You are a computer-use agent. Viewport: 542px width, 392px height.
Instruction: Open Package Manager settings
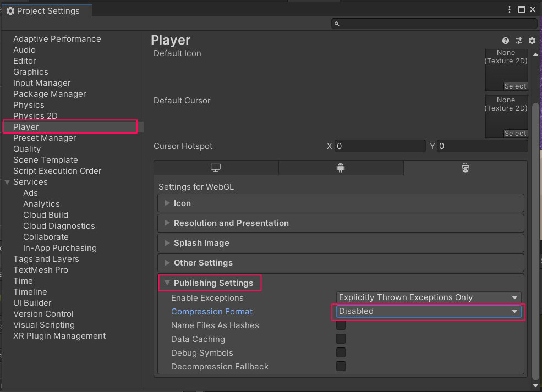point(50,94)
